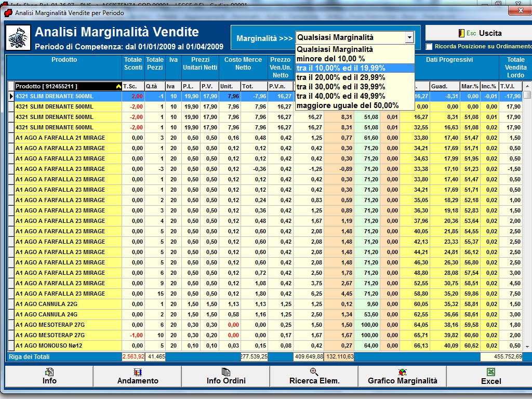
Task: Open Info Ordini documents
Action: (225, 376)
